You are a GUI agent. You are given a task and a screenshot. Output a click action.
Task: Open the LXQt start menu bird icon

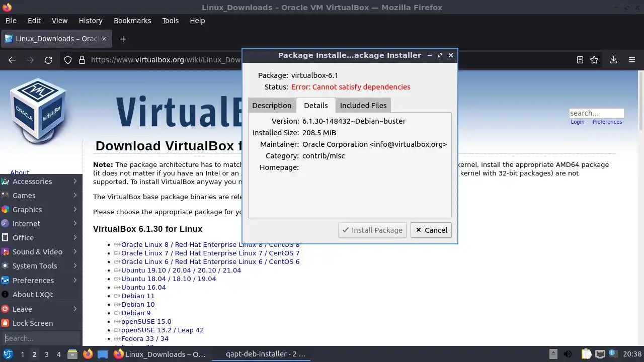coord(8,354)
